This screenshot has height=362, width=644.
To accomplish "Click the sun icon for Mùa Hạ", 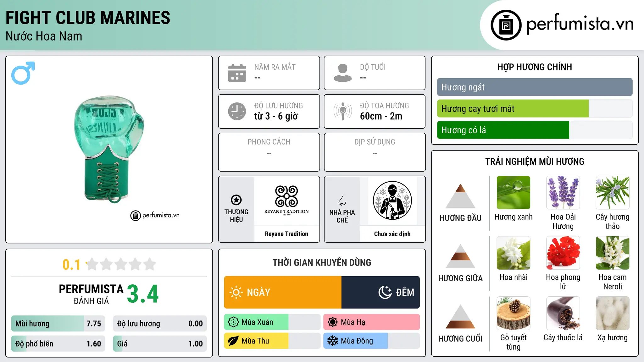I will coord(333,322).
